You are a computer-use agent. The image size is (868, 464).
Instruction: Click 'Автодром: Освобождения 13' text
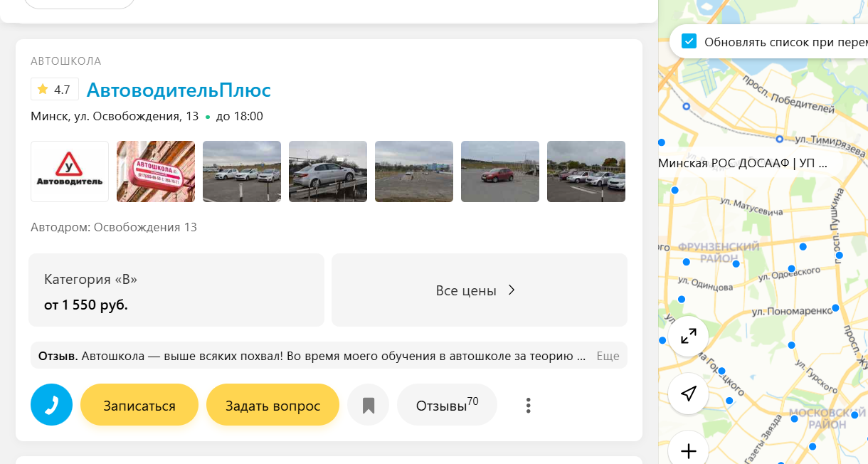[x=114, y=228]
